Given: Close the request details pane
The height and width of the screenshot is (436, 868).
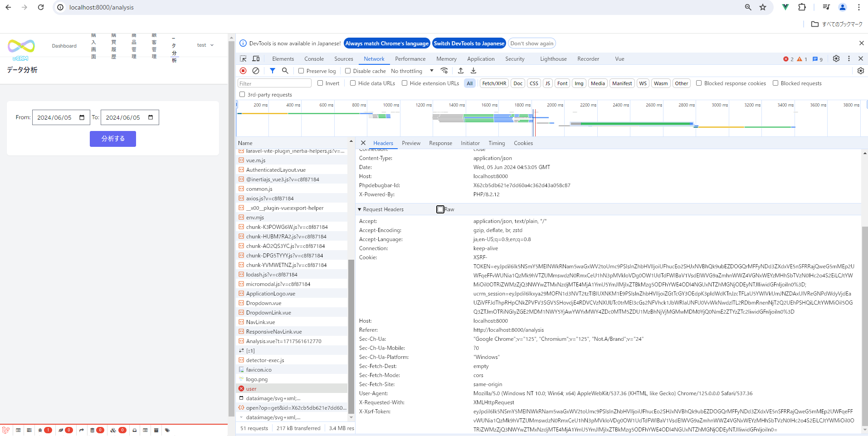Looking at the screenshot, I should (363, 143).
